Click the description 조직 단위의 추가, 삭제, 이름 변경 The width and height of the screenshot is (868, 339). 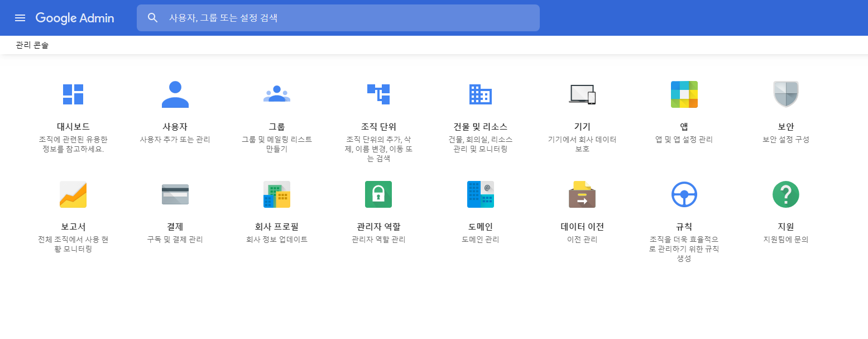point(378,149)
